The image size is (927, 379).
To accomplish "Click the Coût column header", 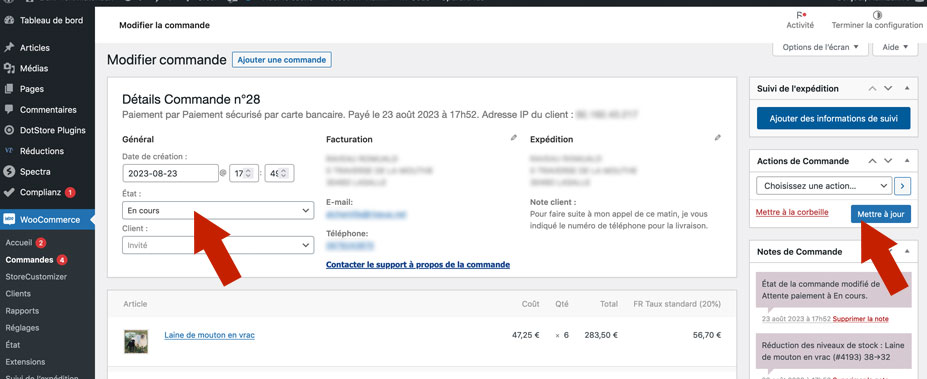I will coord(530,304).
